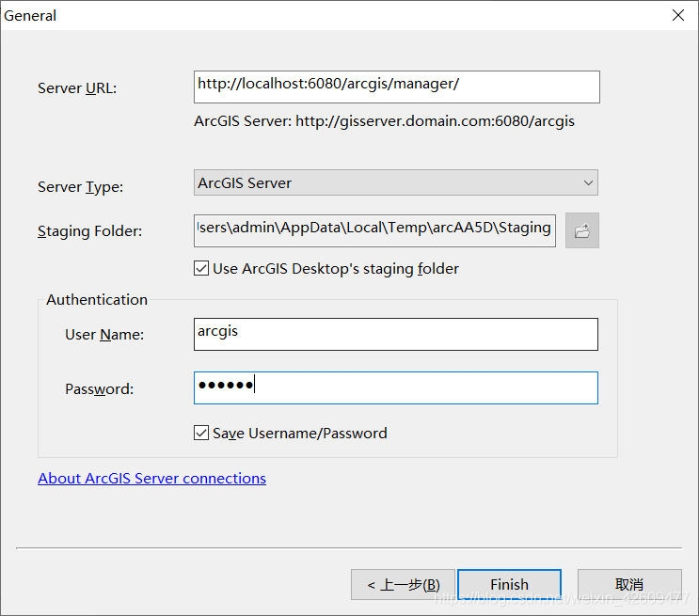Screen dimensions: 699x616
Task: Click the Server Type label
Action: pyautogui.click(x=80, y=187)
